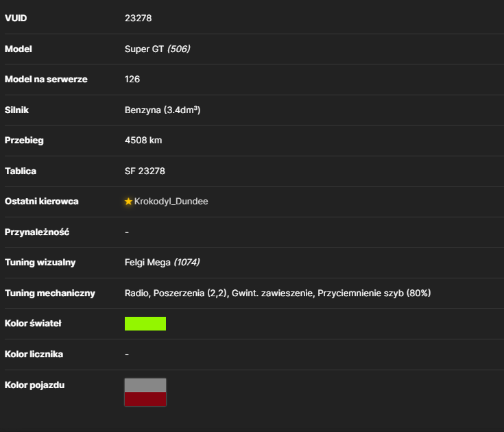Click the italic model ID (506)

point(179,49)
